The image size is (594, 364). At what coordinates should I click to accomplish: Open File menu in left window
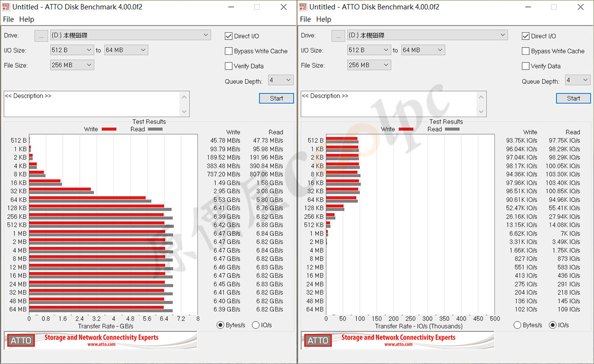pyautogui.click(x=8, y=19)
